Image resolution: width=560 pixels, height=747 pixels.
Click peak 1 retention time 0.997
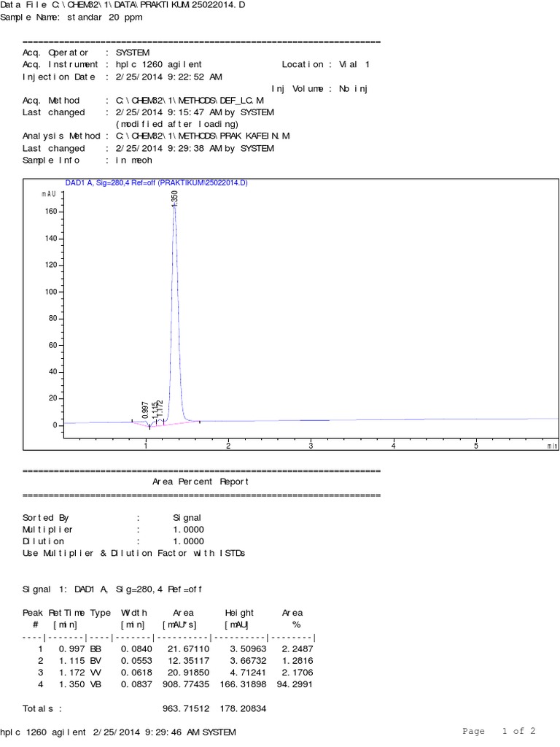72,649
